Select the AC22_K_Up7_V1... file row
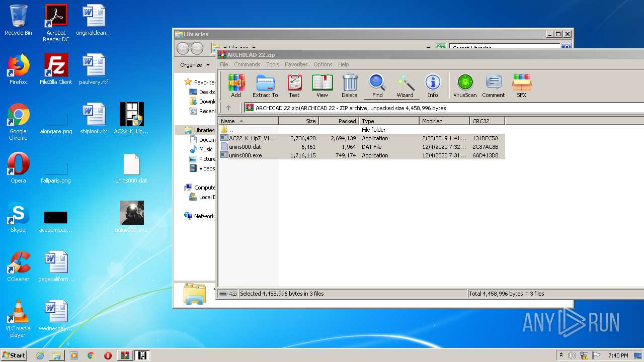Viewport: 644px width, 362px height. [362, 138]
